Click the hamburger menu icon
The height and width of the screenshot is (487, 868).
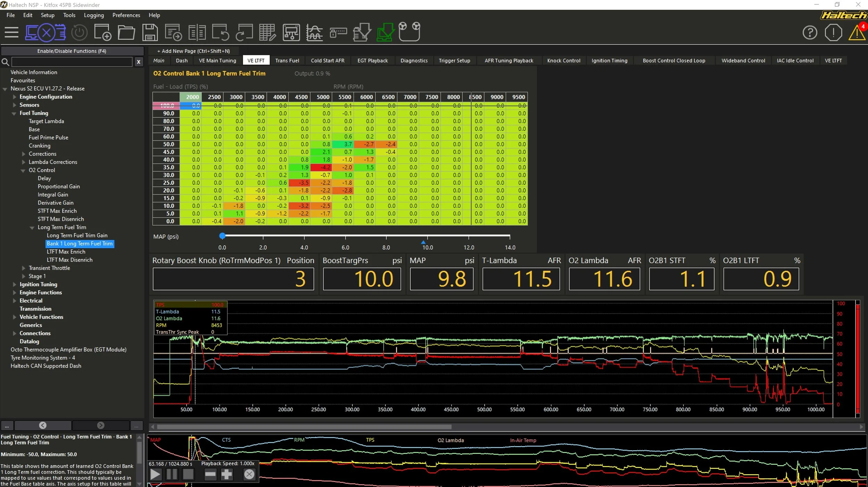click(11, 33)
